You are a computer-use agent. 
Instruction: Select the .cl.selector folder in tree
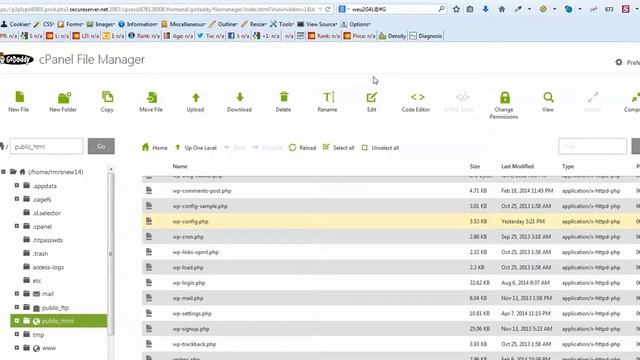tap(47, 213)
